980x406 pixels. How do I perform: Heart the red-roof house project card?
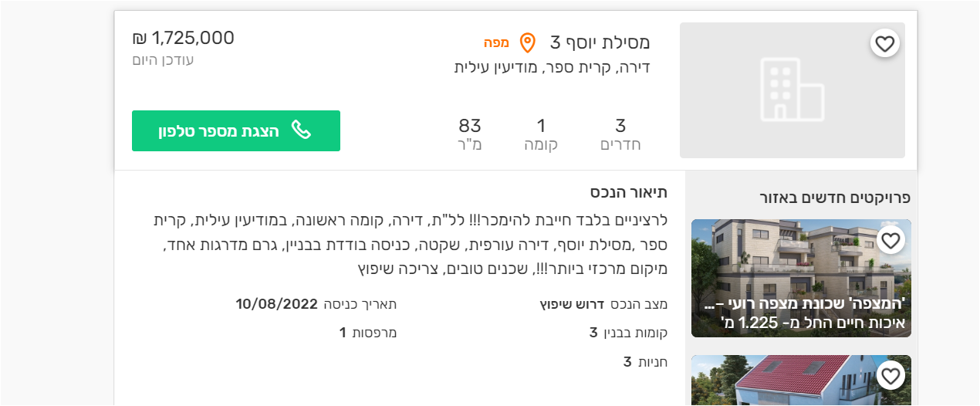coord(890,377)
